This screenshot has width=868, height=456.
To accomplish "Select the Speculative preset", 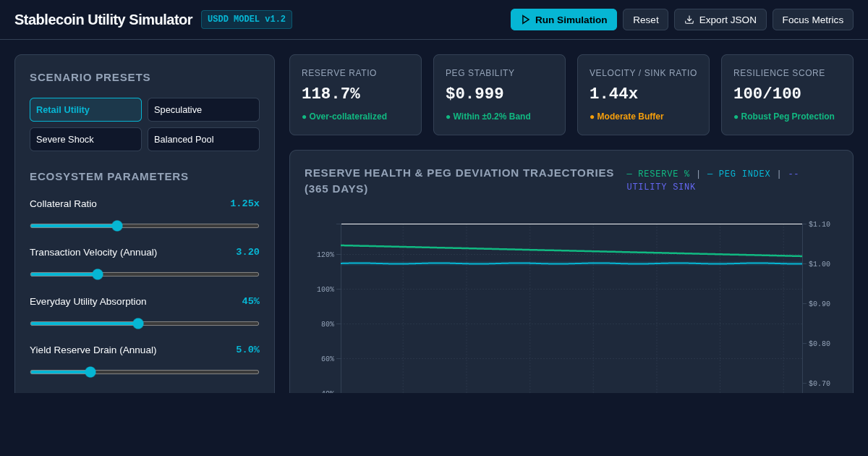I will click(203, 109).
